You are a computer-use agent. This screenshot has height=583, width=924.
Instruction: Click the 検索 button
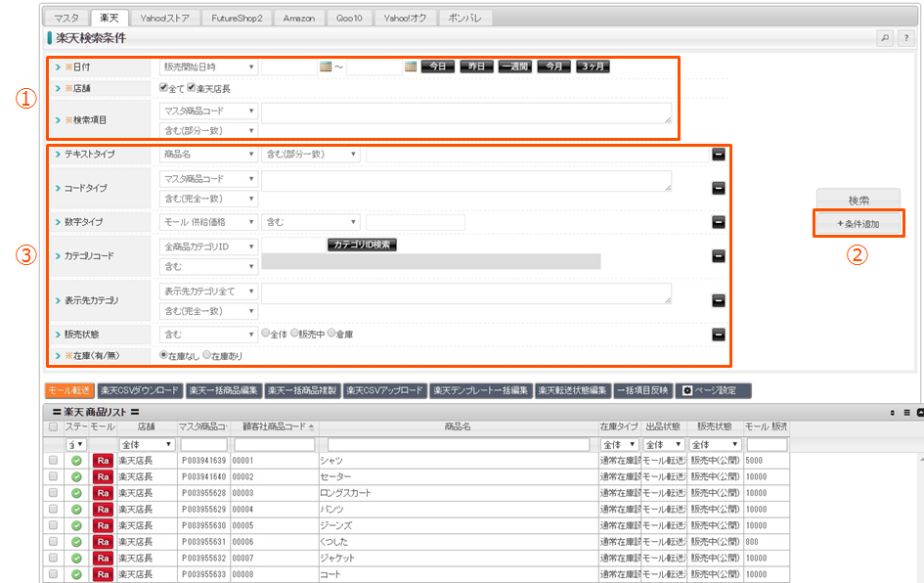click(858, 201)
